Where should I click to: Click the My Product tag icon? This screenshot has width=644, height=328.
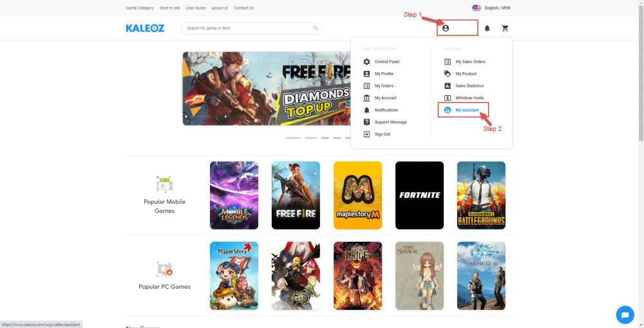click(448, 73)
